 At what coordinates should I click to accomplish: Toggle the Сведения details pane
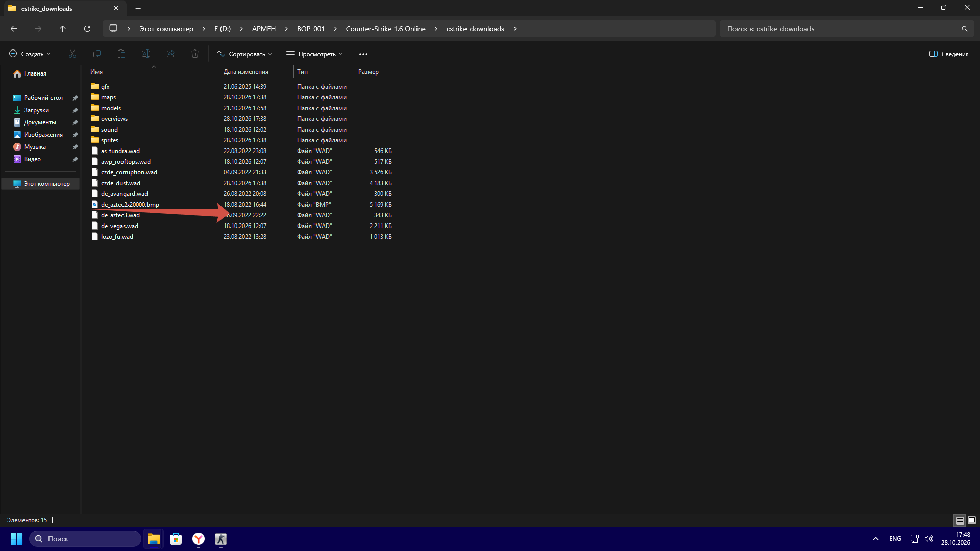pos(949,54)
